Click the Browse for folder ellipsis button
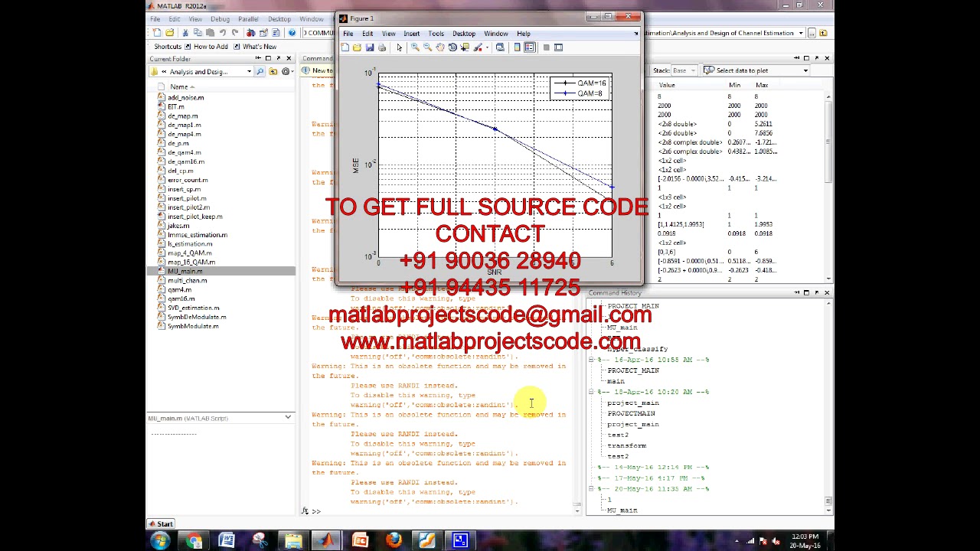The height and width of the screenshot is (551, 980). [812, 33]
